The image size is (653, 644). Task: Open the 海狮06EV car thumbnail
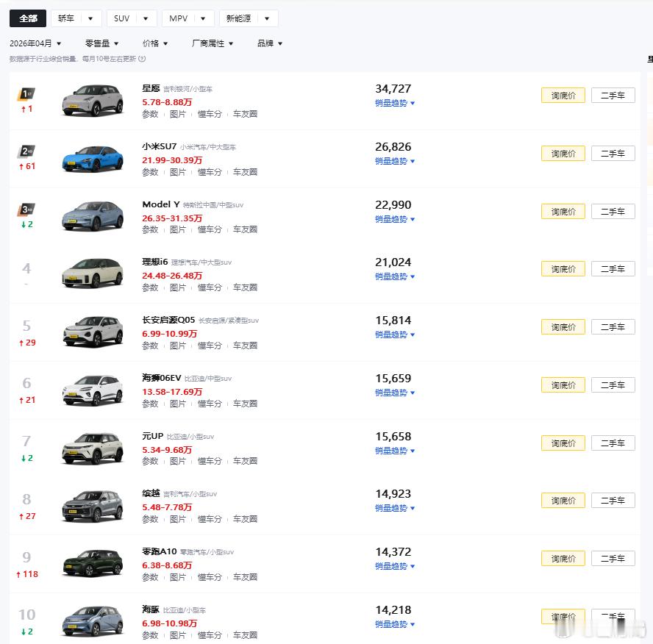[x=93, y=390]
